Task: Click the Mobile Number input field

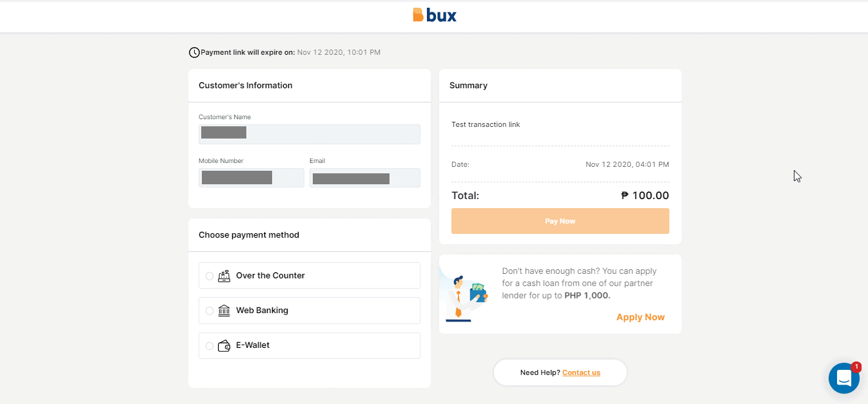Action: click(251, 177)
